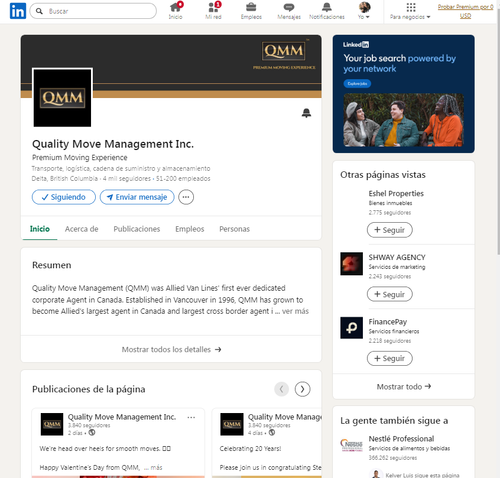Click Enviar mensaje button

pos(137,197)
